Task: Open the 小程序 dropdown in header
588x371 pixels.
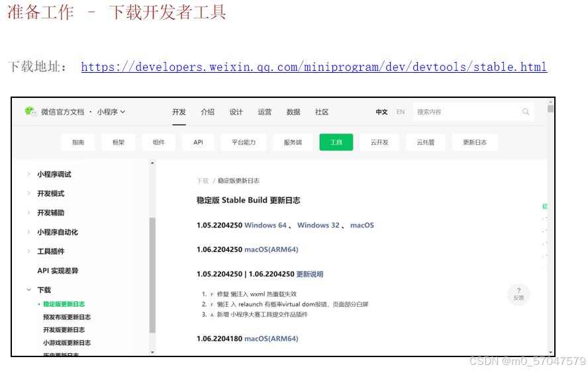Action: point(111,112)
